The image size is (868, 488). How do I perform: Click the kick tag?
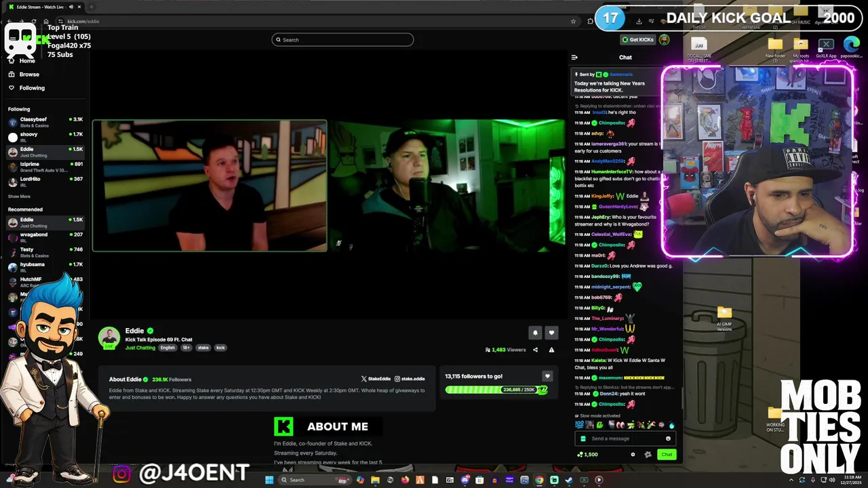pyautogui.click(x=220, y=348)
